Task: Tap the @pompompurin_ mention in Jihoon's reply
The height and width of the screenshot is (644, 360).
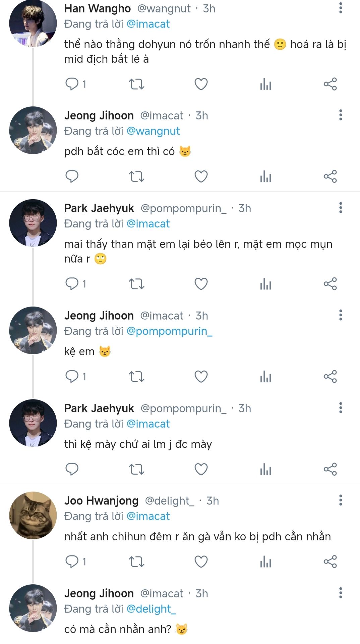Action: (x=169, y=331)
